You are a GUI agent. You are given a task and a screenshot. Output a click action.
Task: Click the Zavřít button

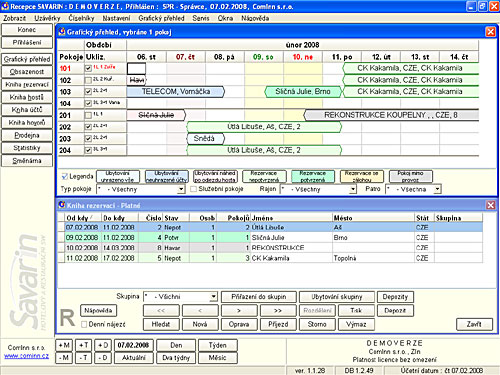474,324
